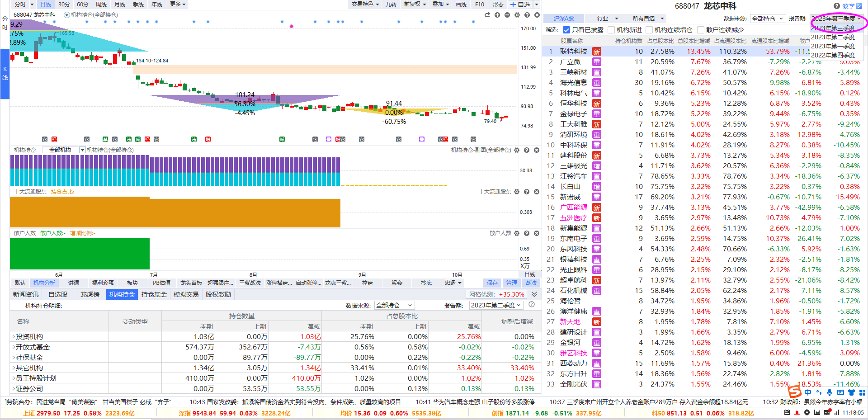
Task: Open the 龙虎榜 tab
Action: coord(90,294)
